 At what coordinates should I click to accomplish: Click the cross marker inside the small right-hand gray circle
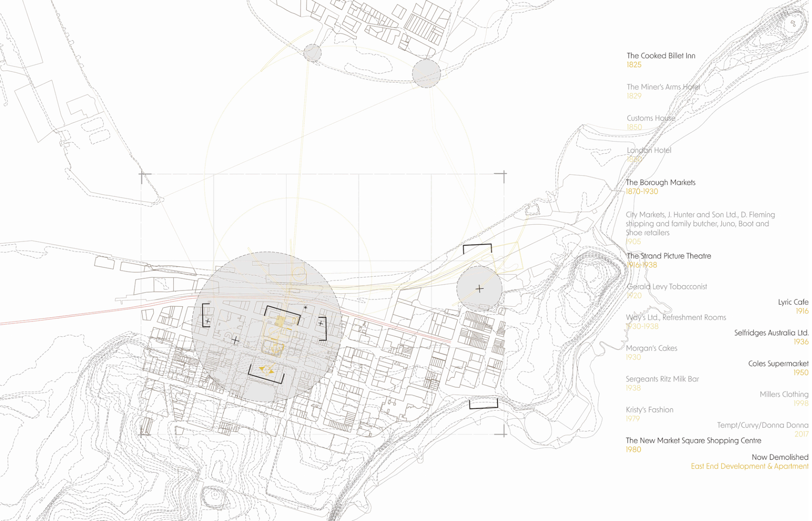click(479, 289)
